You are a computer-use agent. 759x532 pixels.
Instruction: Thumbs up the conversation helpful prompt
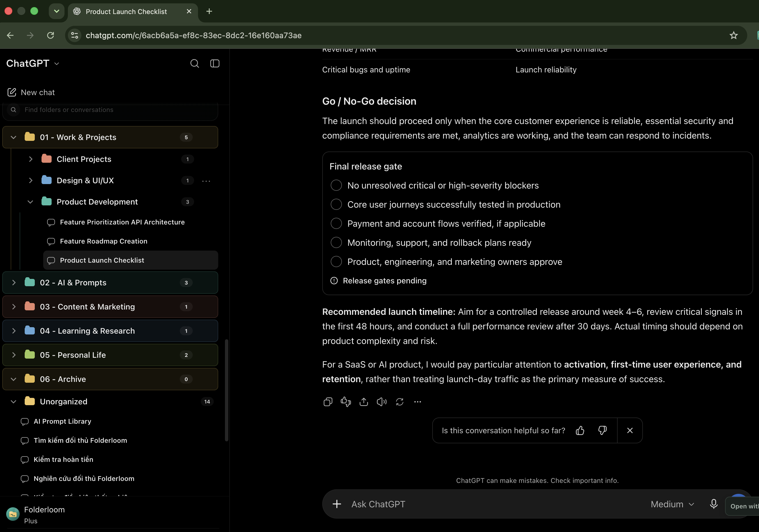580,430
